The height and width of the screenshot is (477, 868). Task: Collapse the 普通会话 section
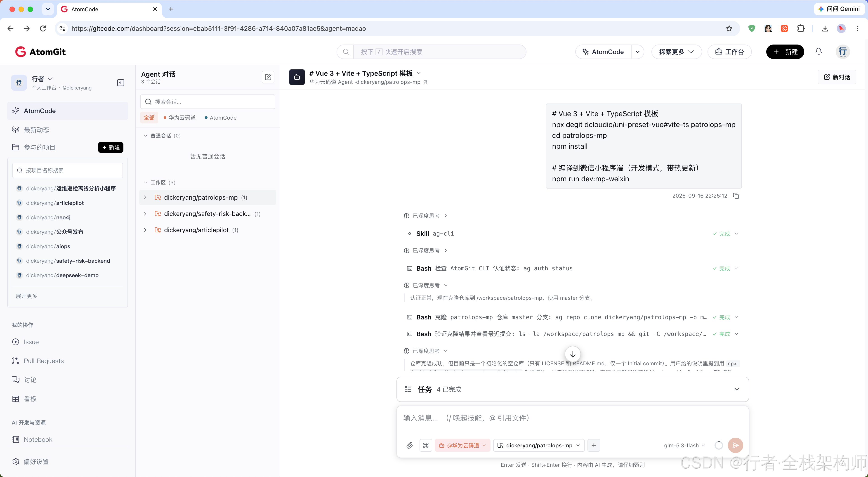click(146, 135)
